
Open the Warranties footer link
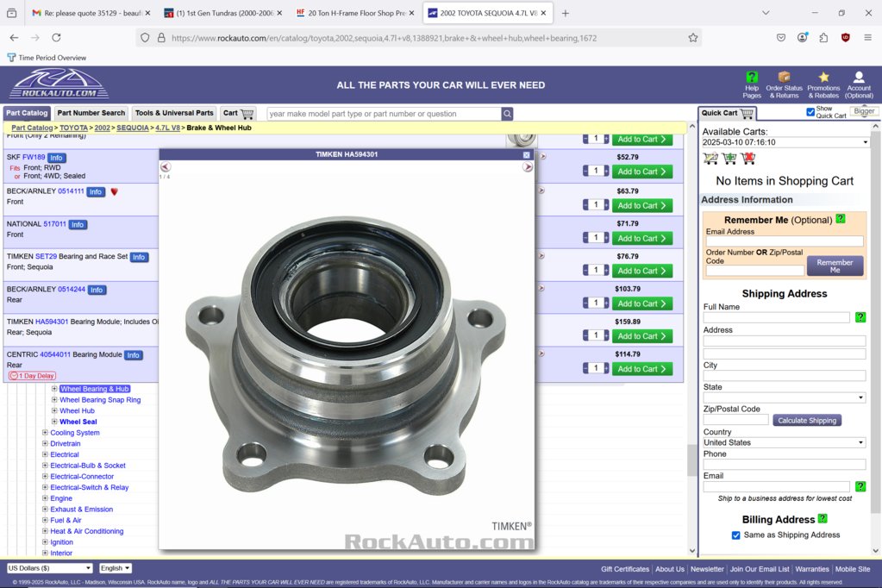click(x=811, y=569)
